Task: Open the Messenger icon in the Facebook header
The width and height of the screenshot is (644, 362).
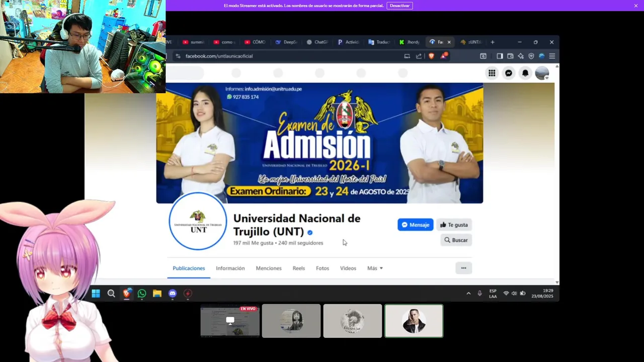Action: (509, 73)
